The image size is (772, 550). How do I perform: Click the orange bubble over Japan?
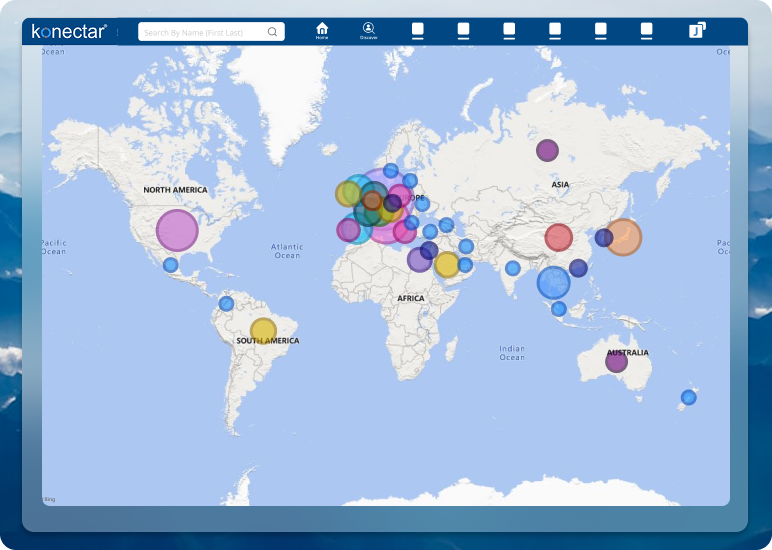coord(623,237)
